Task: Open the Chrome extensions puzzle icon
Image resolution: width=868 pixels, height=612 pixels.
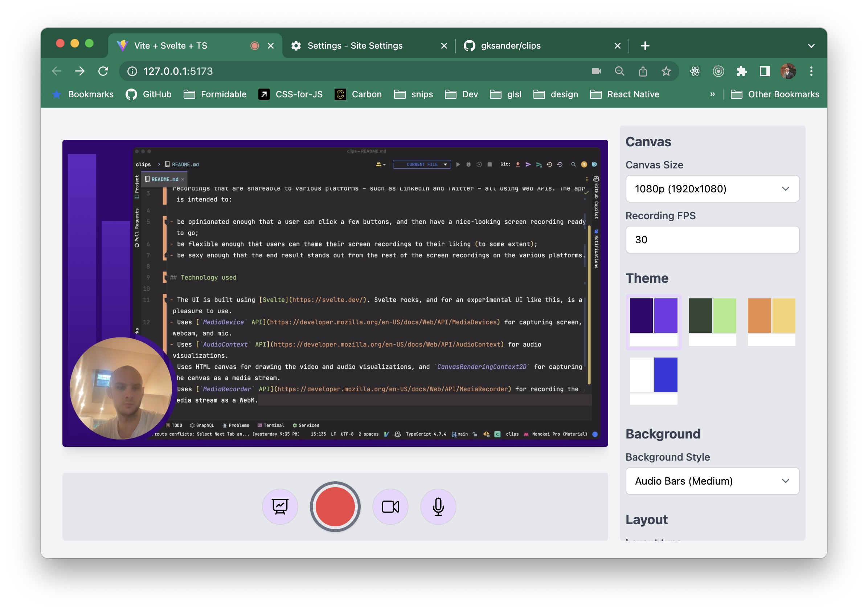Action: pyautogui.click(x=741, y=71)
